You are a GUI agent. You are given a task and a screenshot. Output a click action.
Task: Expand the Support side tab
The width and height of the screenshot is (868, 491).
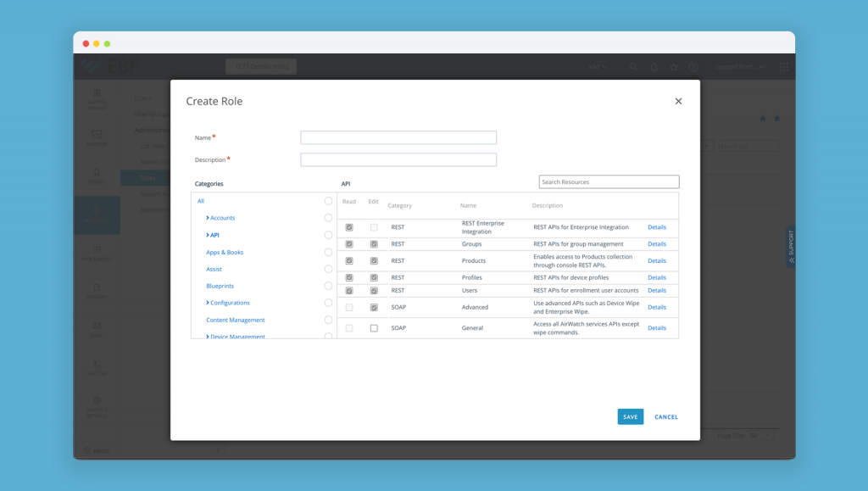tap(791, 247)
